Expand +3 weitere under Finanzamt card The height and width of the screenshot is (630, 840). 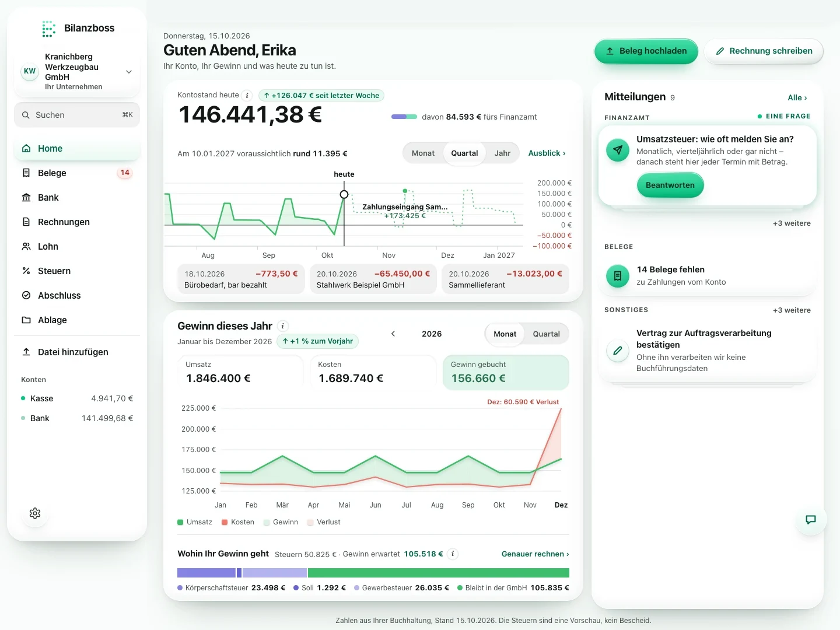click(792, 223)
